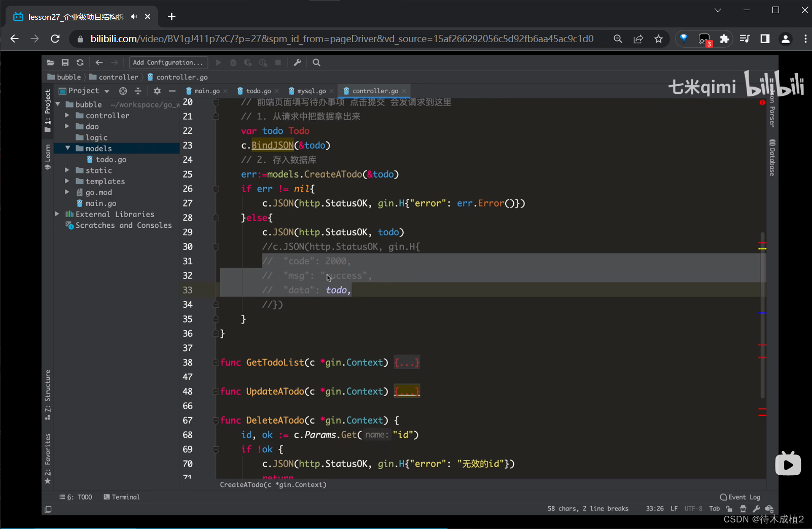
Task: Switch to the mysql.go editor tab
Action: [311, 91]
